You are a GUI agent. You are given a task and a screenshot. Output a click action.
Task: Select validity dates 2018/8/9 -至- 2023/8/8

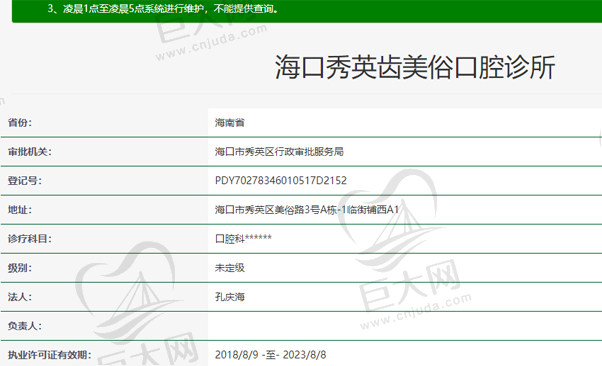click(x=270, y=355)
